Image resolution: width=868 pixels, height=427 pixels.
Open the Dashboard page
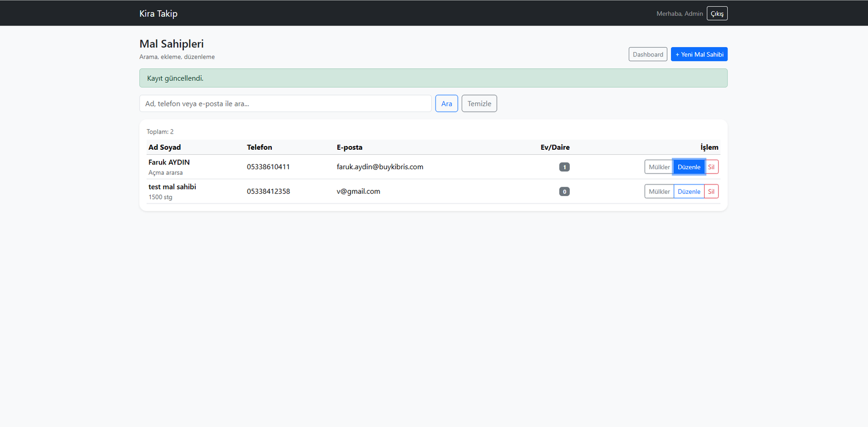(648, 54)
